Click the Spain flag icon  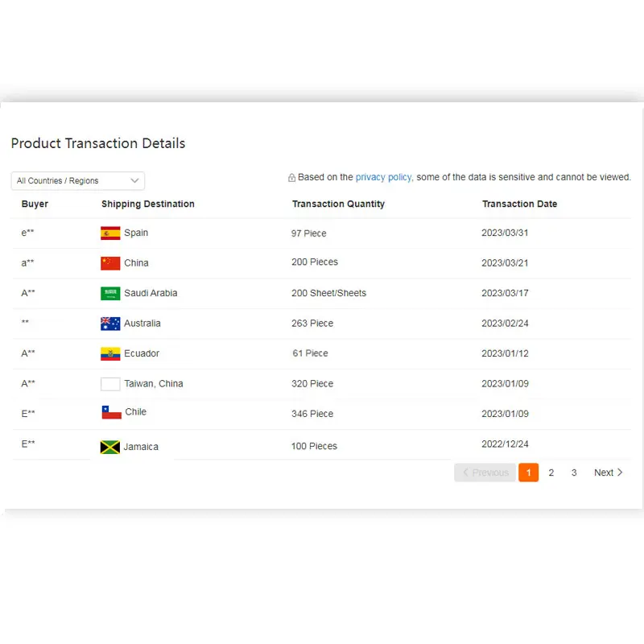[110, 233]
